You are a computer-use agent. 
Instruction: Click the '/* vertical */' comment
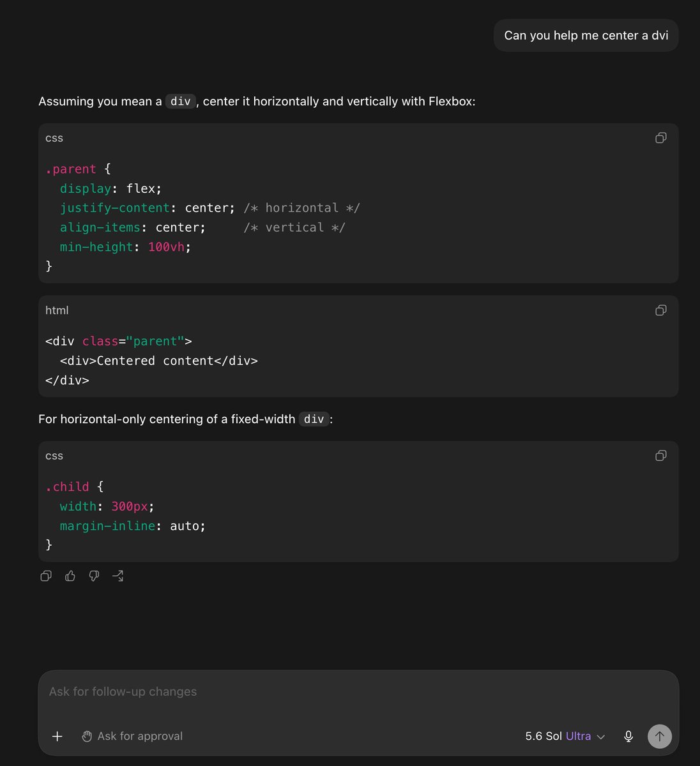(294, 228)
